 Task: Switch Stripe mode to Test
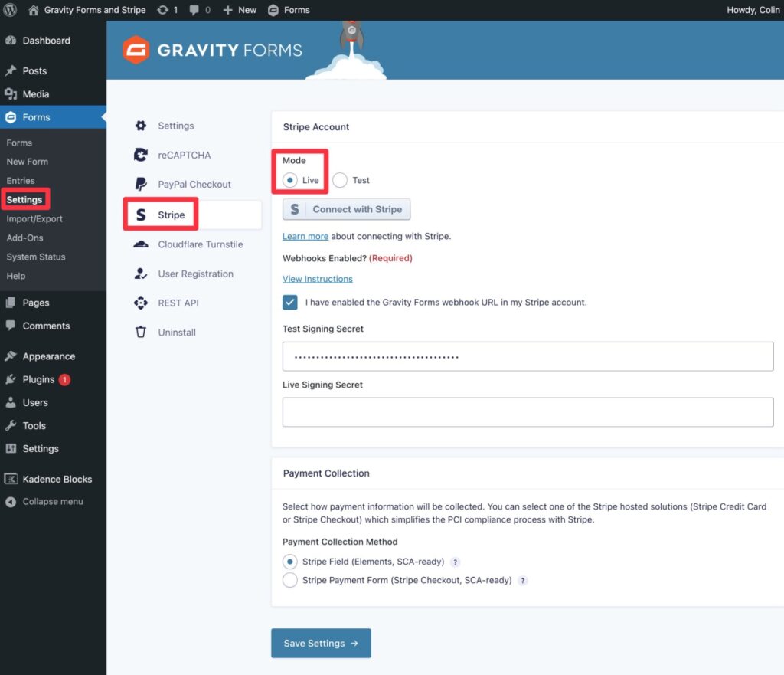click(x=339, y=180)
